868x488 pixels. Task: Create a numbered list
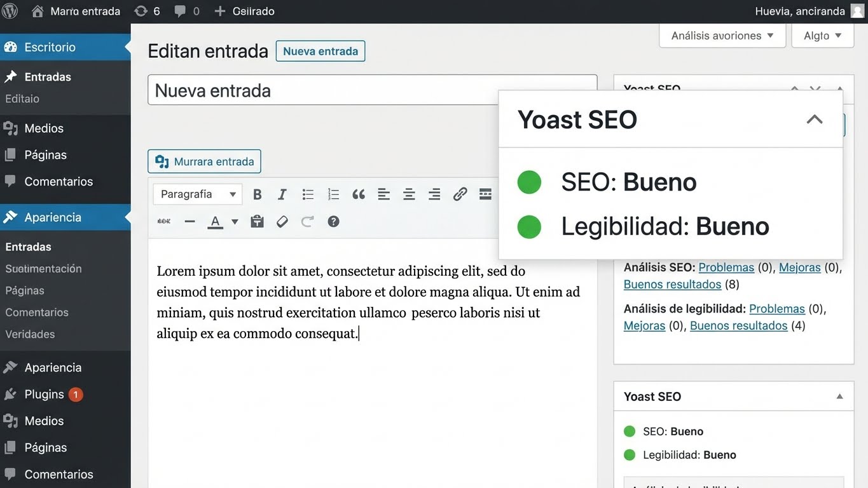click(x=333, y=194)
